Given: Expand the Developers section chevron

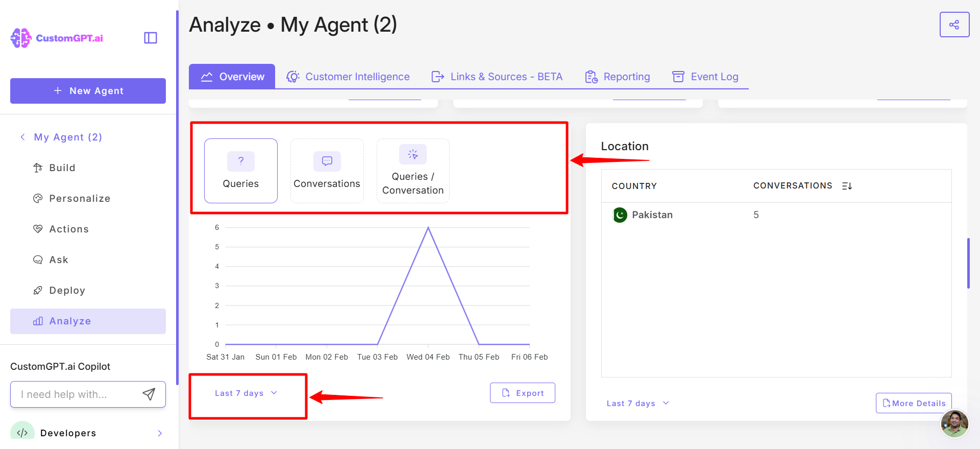Looking at the screenshot, I should [x=160, y=433].
